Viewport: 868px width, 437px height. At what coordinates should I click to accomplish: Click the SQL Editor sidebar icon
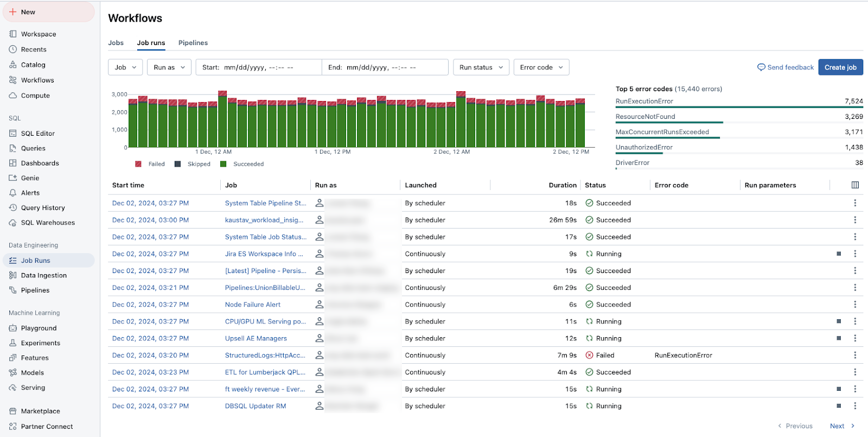13,134
